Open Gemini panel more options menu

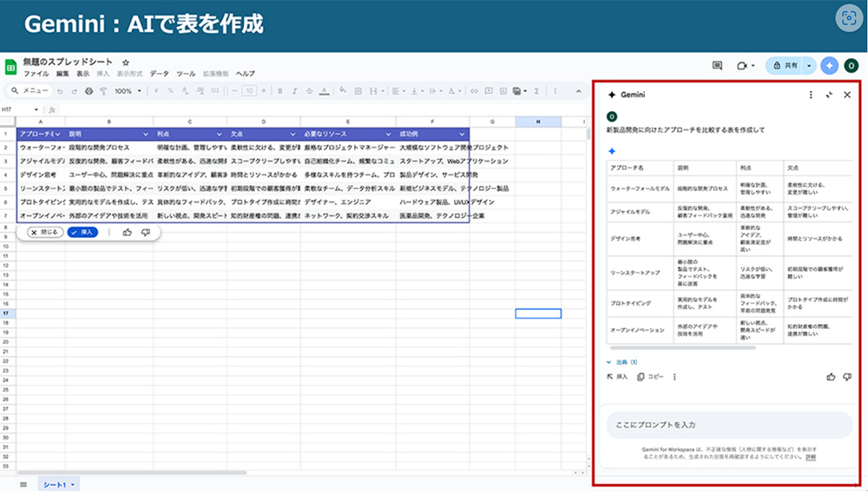(811, 96)
